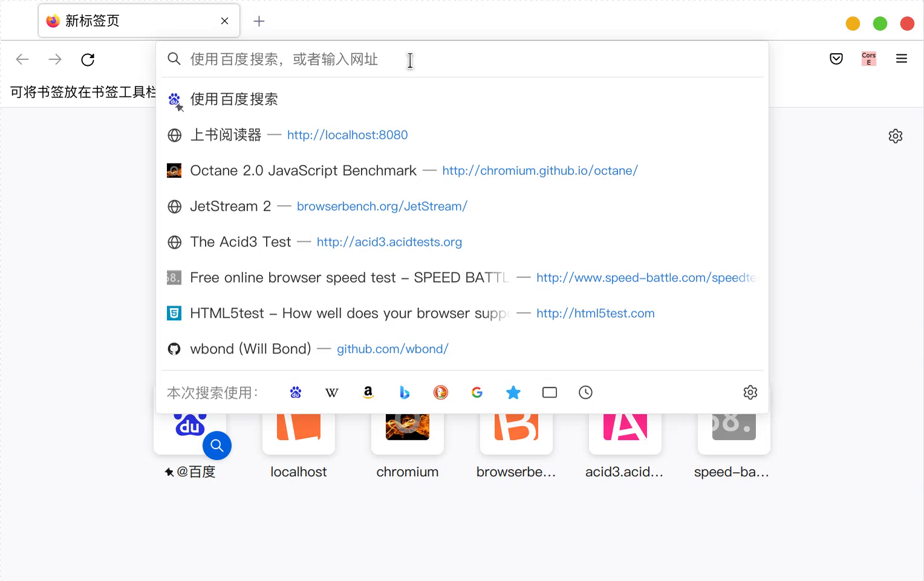Viewport: 924px width, 581px height.
Task: Open Free online browser speed test suggestion
Action: click(463, 278)
